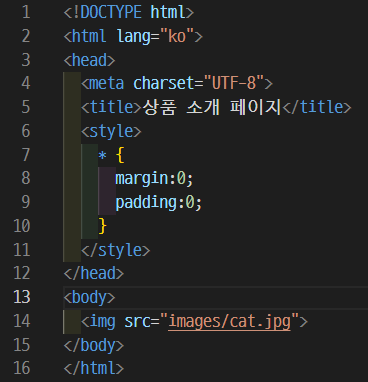Click line number 14 in the gutter
This screenshot has width=368, height=382.
click(22, 321)
